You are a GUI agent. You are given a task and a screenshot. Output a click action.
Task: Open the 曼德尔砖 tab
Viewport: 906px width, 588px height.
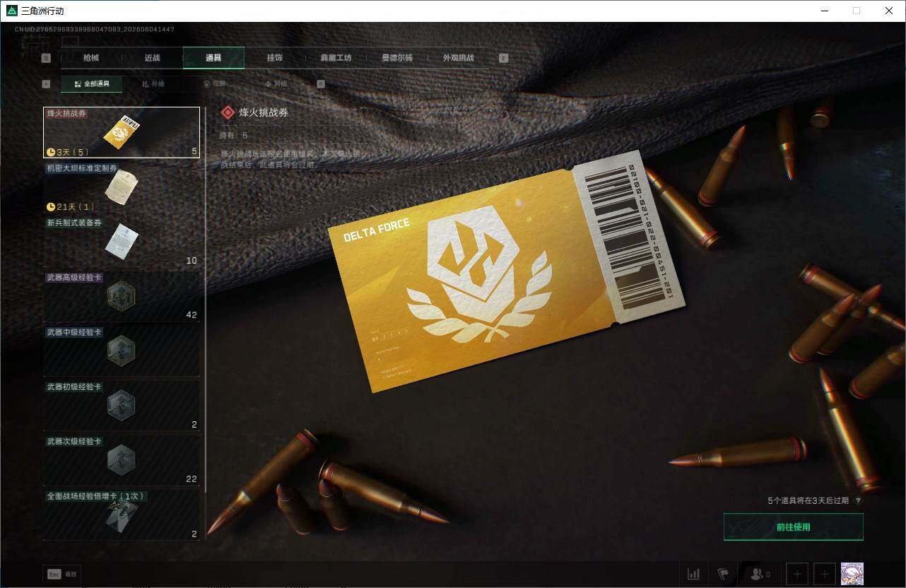397,58
